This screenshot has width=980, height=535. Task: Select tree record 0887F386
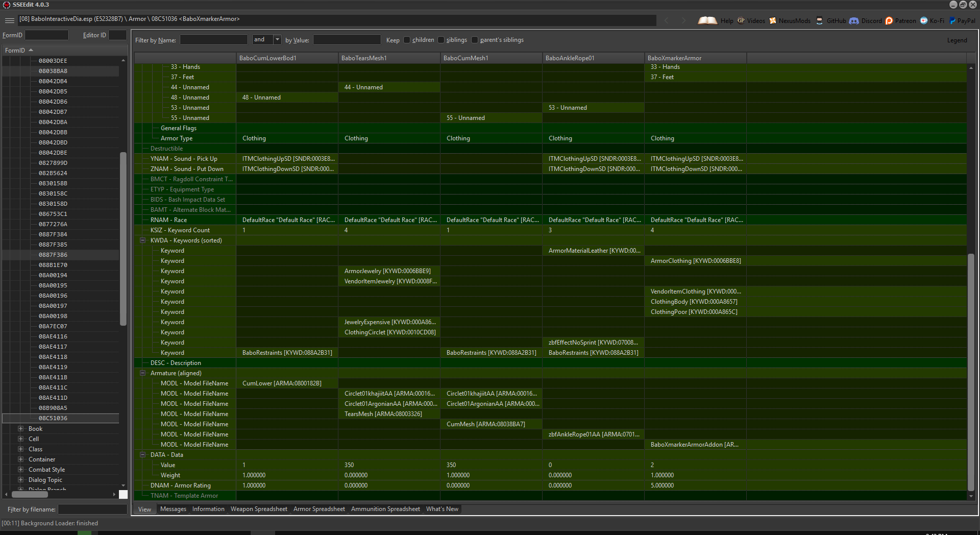53,255
